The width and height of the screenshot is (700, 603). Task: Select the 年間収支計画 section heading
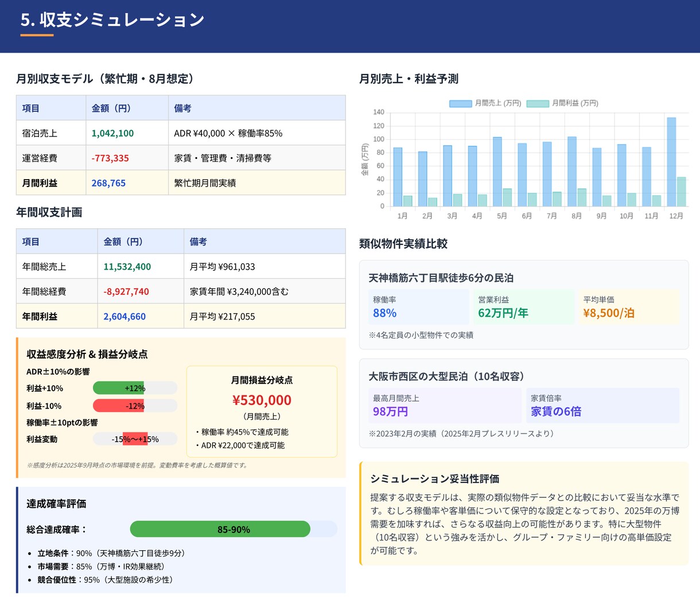49,212
